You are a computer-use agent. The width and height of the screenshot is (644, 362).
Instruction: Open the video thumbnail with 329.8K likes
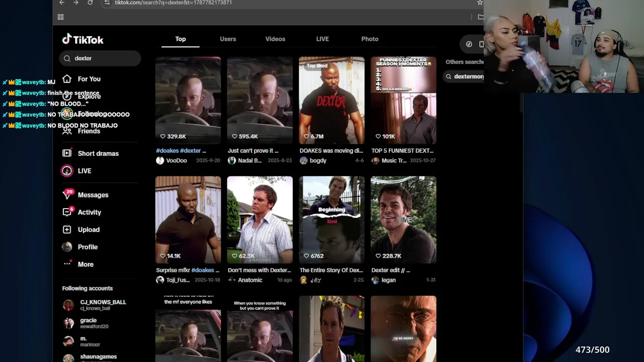click(188, 101)
